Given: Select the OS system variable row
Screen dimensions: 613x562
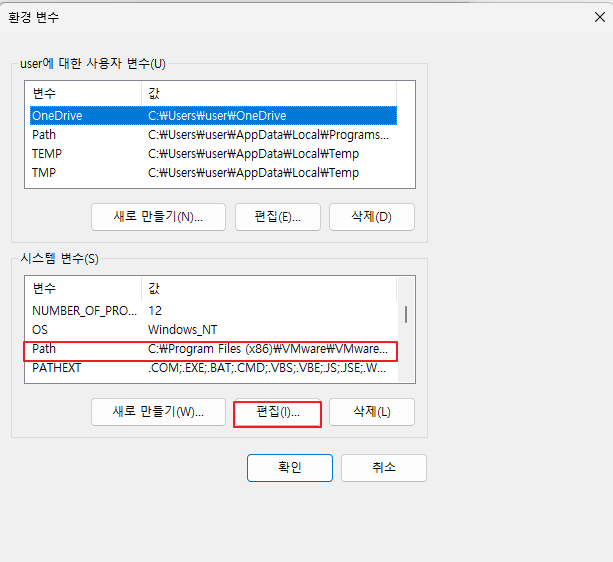Looking at the screenshot, I should coord(213,330).
